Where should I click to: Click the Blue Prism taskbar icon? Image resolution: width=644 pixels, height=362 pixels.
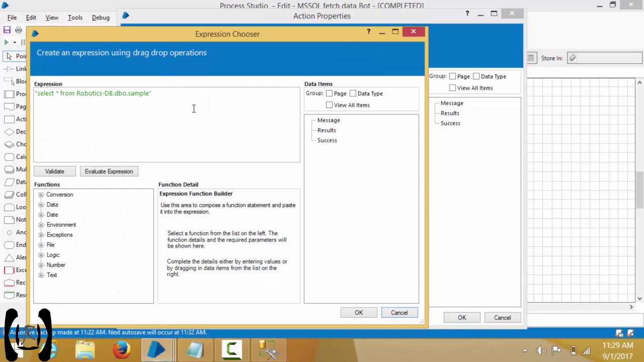pyautogui.click(x=157, y=349)
